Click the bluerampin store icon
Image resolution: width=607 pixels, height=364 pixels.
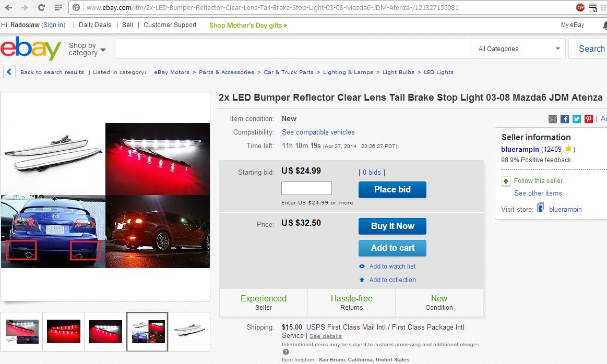541,209
